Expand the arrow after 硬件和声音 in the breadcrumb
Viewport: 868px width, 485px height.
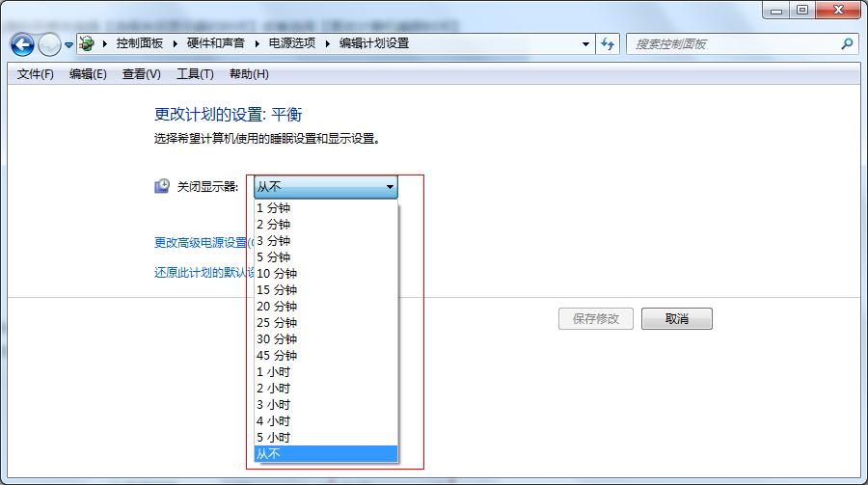coord(257,43)
